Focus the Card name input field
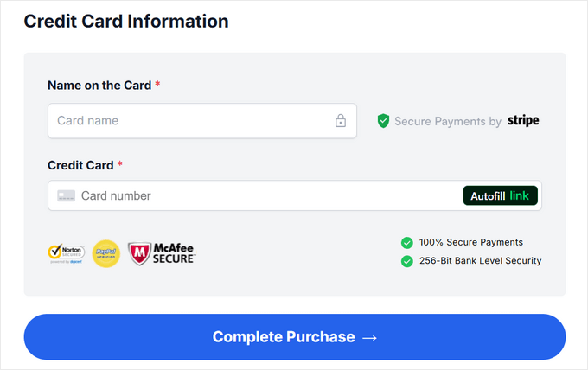This screenshot has height=370, width=588. pyautogui.click(x=190, y=121)
